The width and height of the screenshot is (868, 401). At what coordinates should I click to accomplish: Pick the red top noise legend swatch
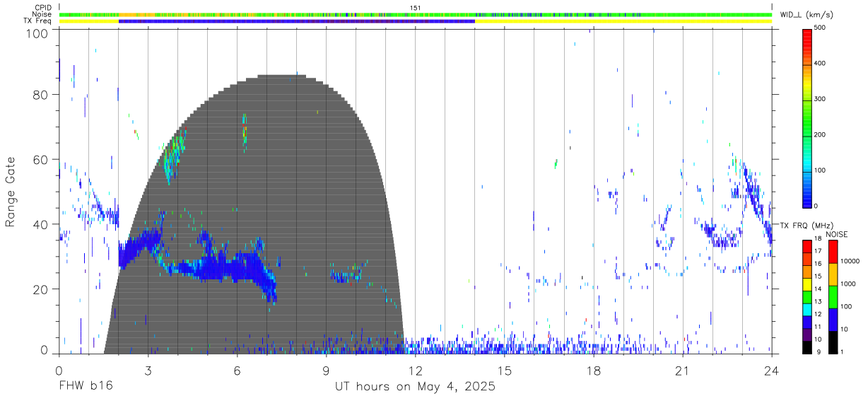click(x=833, y=251)
